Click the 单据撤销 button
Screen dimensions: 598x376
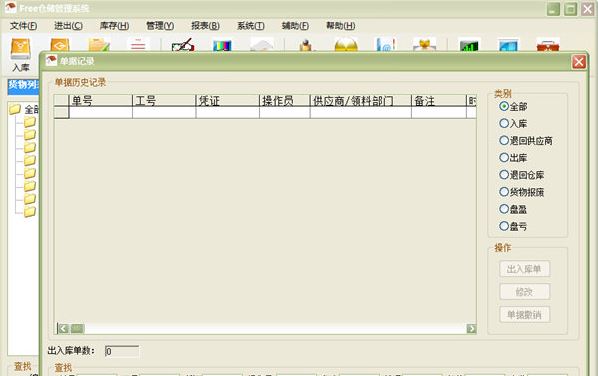[525, 315]
